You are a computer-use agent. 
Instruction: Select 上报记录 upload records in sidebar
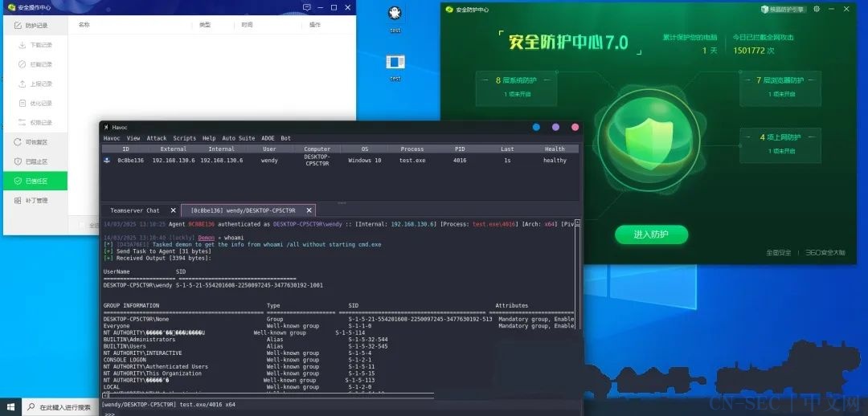pyautogui.click(x=35, y=84)
